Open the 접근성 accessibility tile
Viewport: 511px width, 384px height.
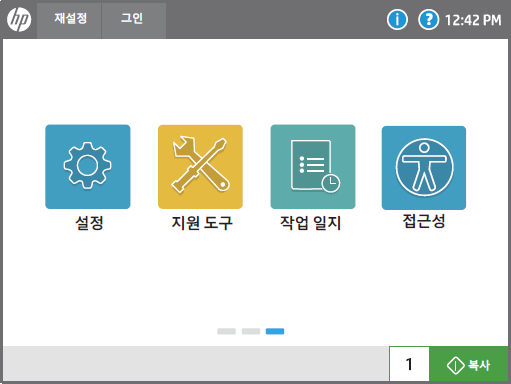coord(424,168)
